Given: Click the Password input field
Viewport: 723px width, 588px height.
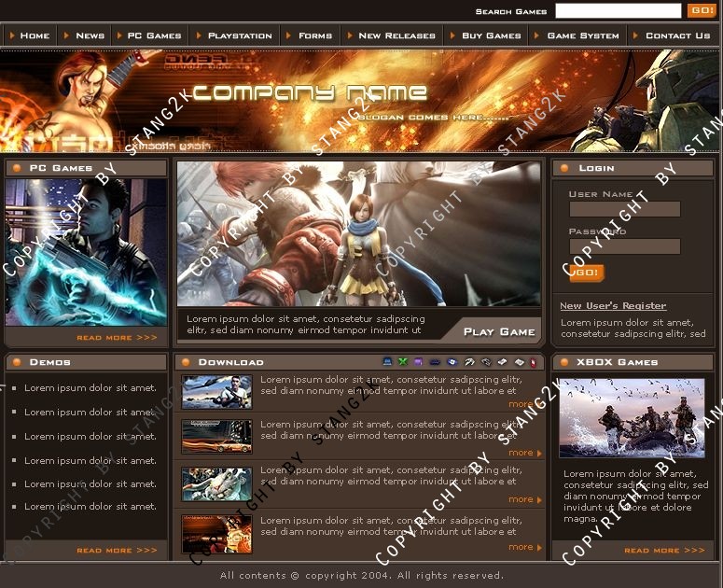Looking at the screenshot, I should click(x=624, y=246).
